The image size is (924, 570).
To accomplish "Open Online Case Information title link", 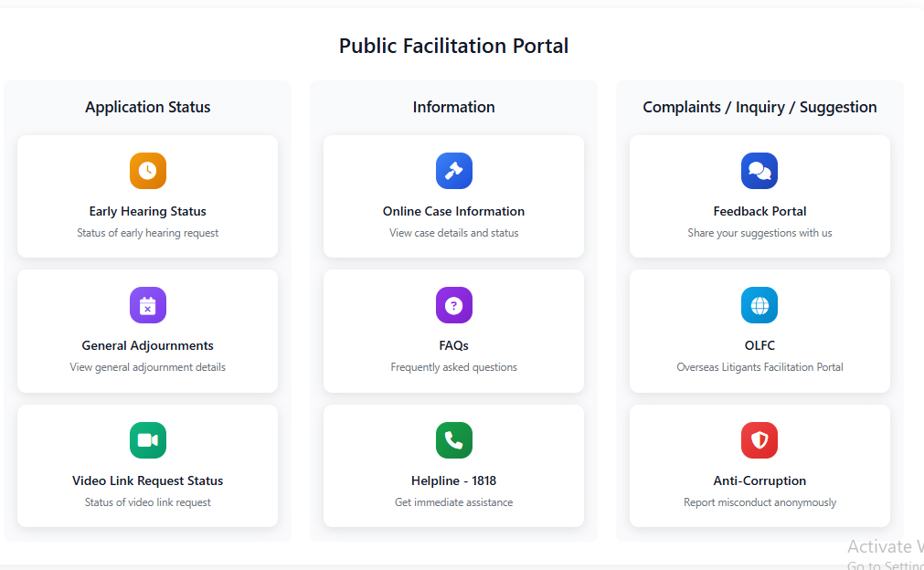I will point(453,211).
